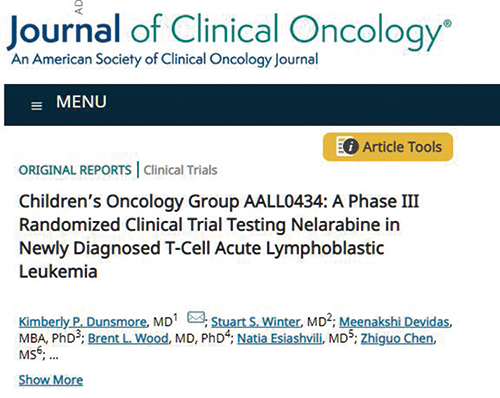Viewport: 500px width, 398px height.
Task: Click the dark navigation menu bar
Action: pos(252,105)
